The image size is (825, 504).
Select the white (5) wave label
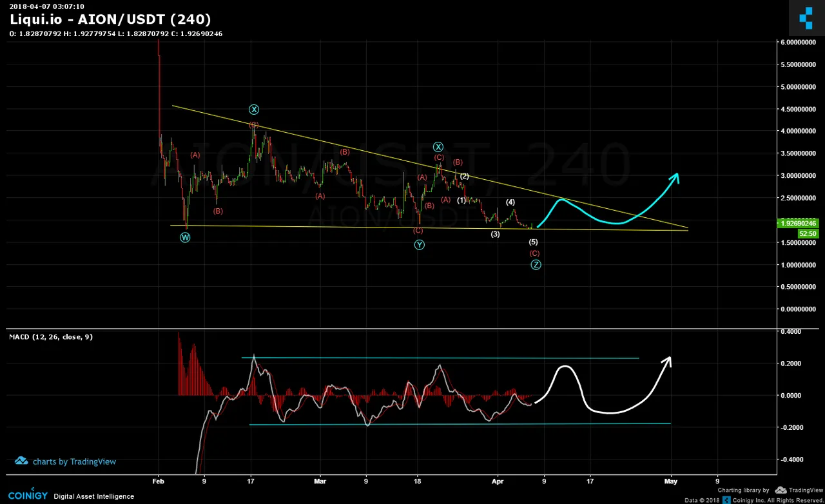(x=534, y=242)
